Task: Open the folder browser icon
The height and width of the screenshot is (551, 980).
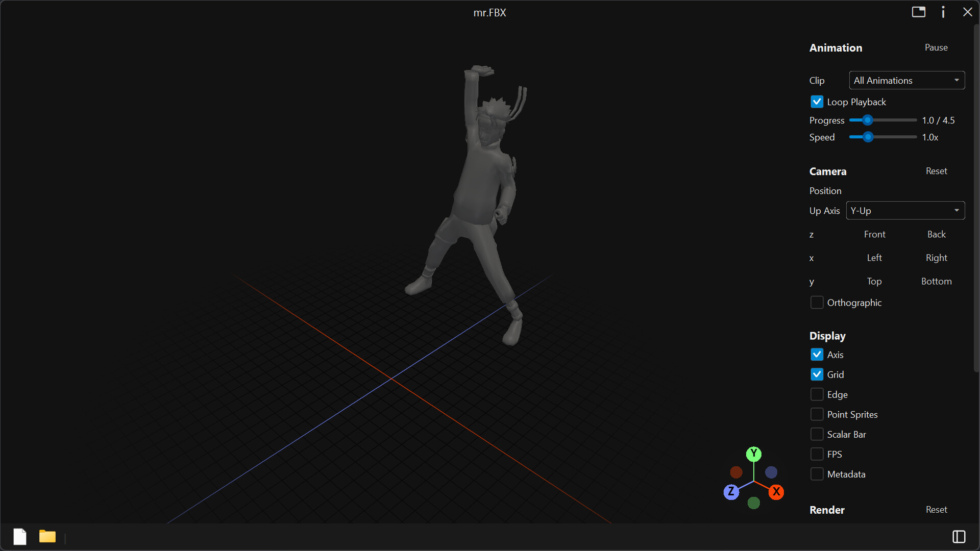Action: click(47, 536)
